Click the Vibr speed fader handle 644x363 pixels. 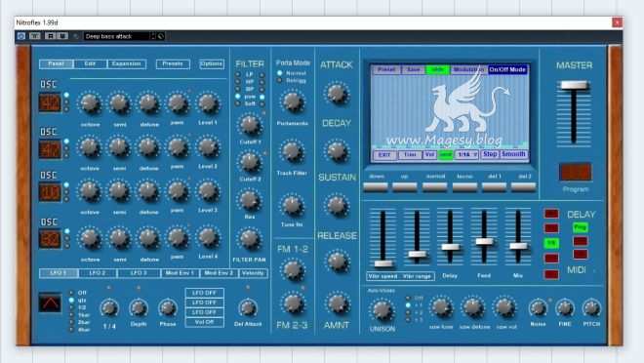383,263
